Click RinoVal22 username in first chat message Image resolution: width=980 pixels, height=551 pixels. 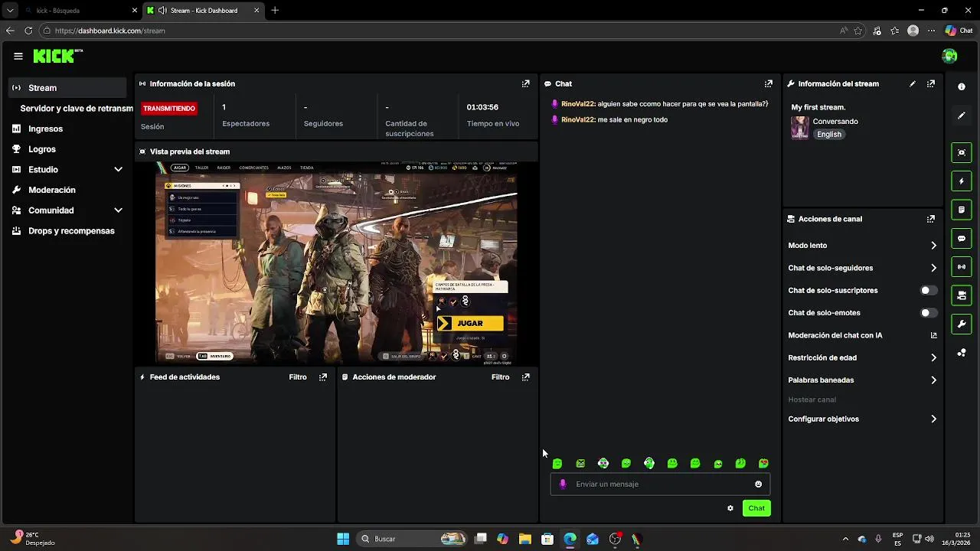[577, 104]
